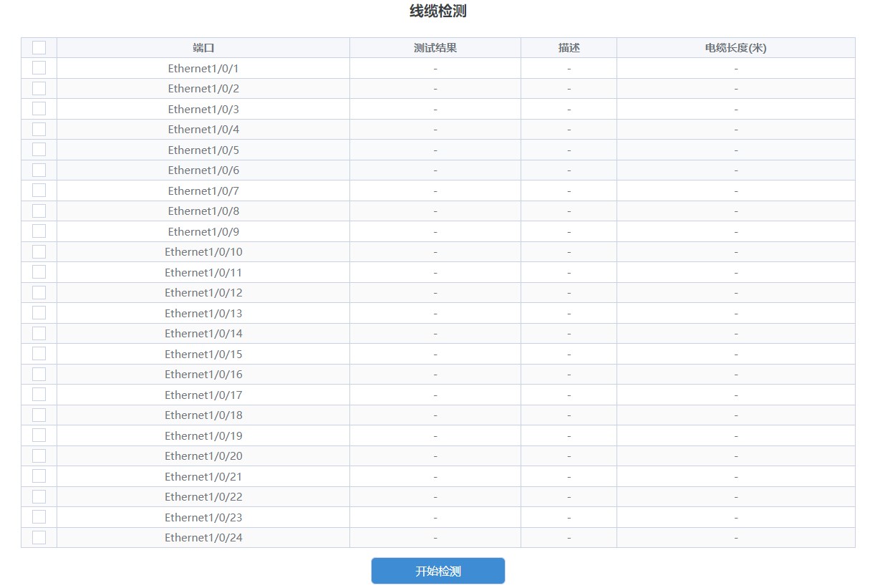Tick the Ethernet1/0/4 checkbox
Screen dimensions: 875x588
[39, 129]
